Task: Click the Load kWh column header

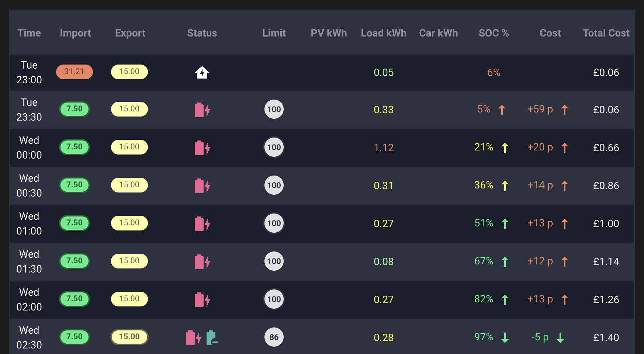Action: (384, 33)
